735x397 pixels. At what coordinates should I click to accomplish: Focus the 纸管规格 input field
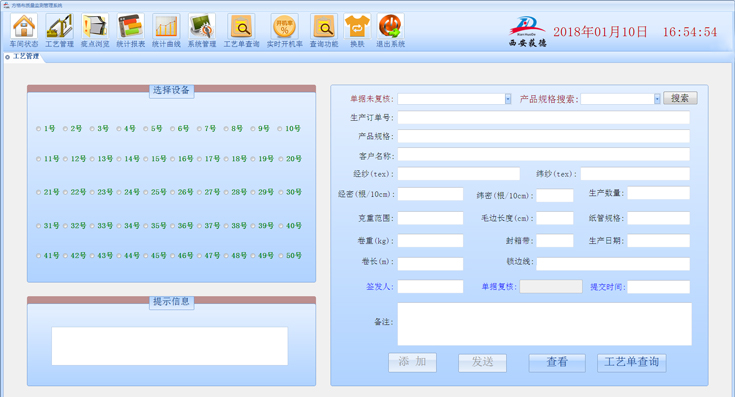click(658, 218)
